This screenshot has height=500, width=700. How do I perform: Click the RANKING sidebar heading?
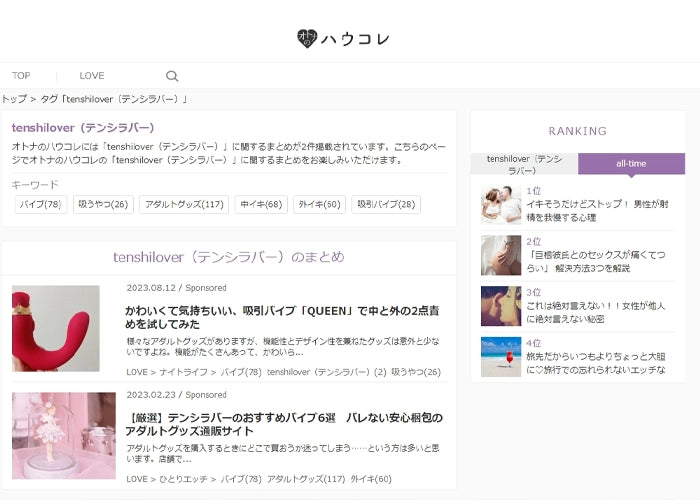[x=578, y=131]
